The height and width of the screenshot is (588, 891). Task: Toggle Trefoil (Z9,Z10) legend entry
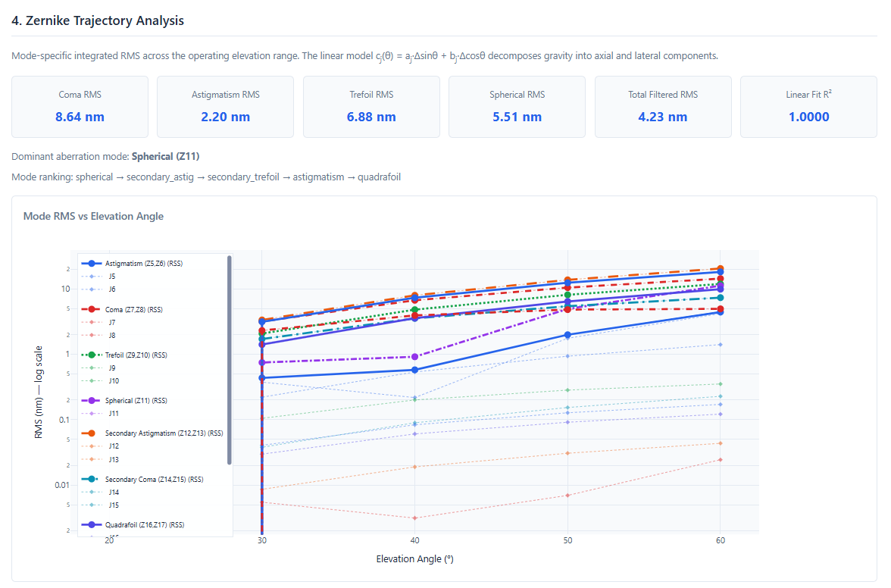pos(136,355)
